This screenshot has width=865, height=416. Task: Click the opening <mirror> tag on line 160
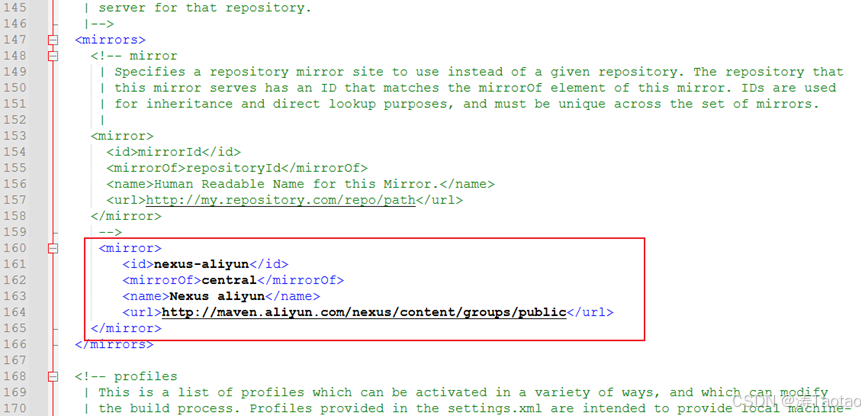point(130,248)
